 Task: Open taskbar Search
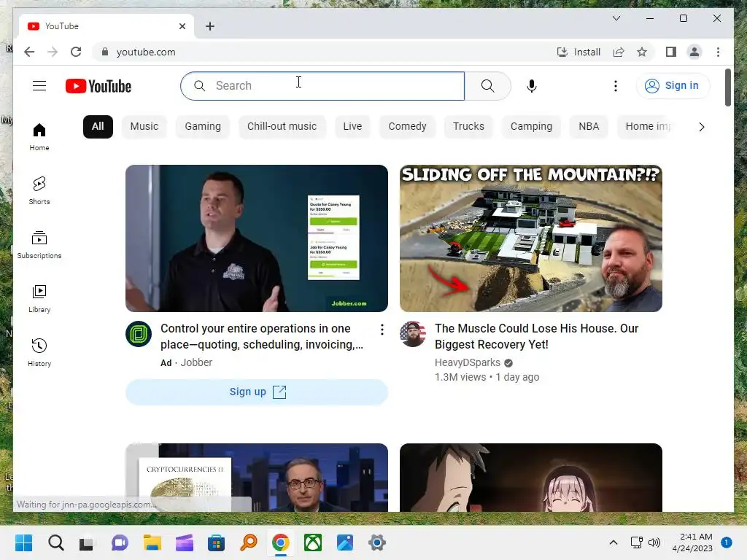tap(55, 542)
